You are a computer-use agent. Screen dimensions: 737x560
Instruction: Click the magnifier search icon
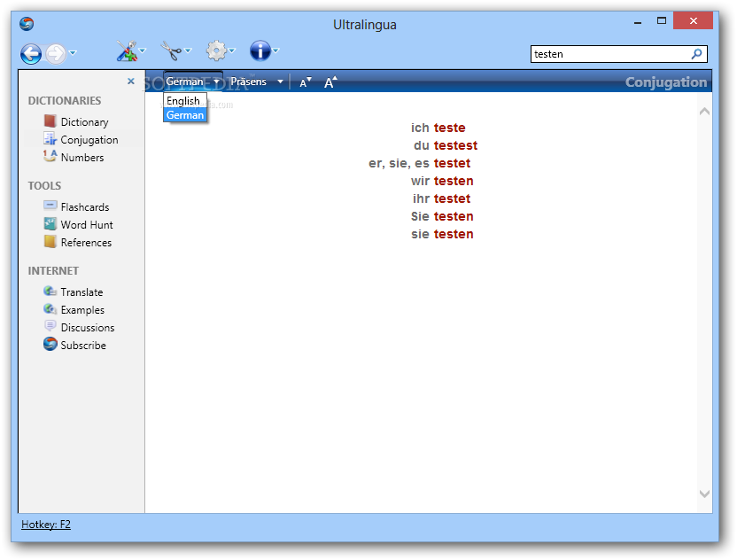697,54
